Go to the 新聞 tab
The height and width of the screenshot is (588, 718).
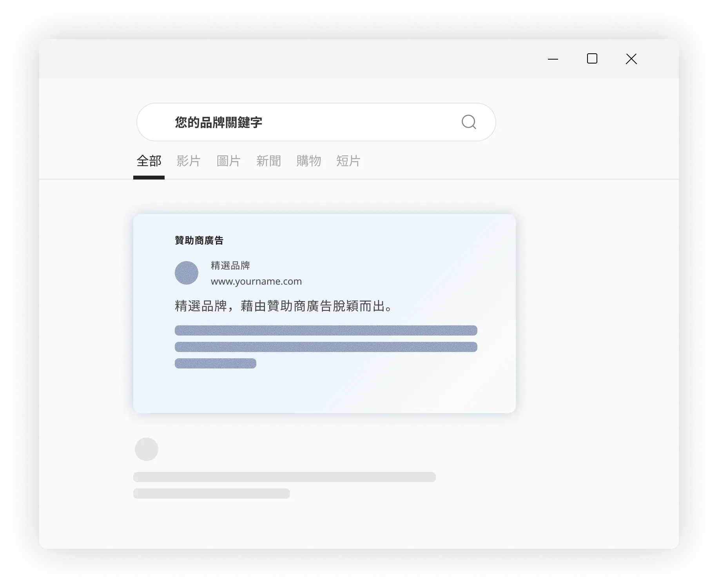[268, 161]
